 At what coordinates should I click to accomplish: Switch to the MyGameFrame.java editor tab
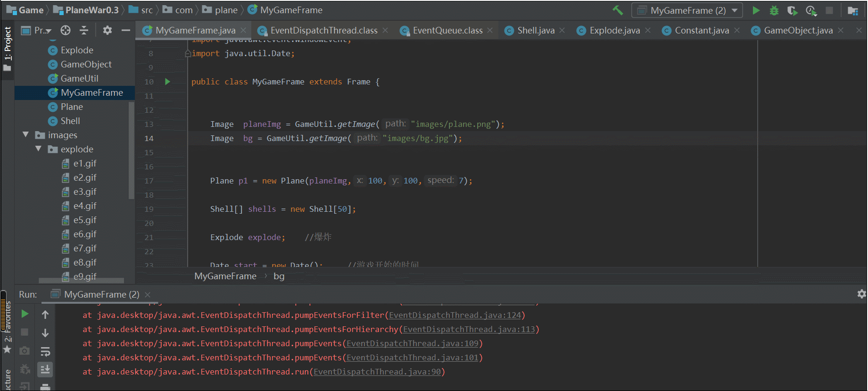pos(195,30)
